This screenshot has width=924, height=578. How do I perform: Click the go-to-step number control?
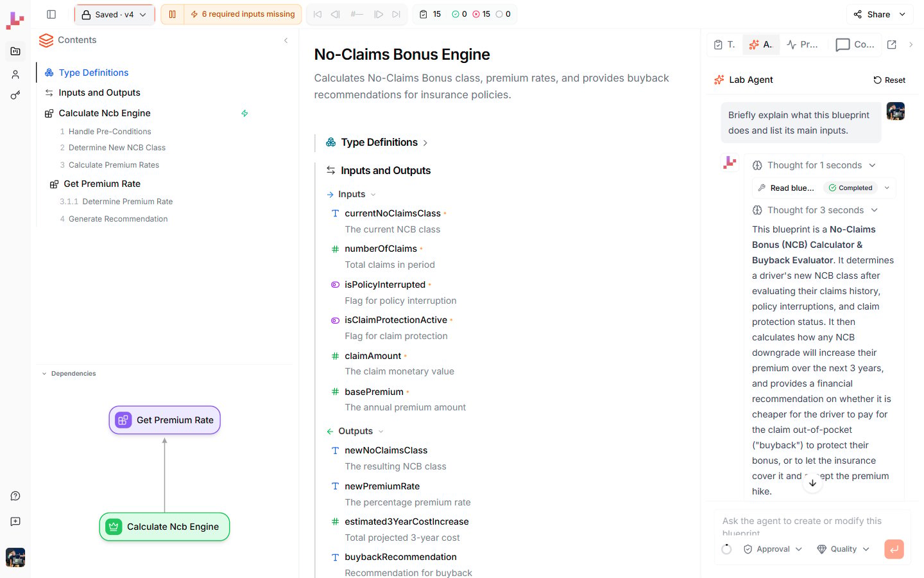click(357, 14)
